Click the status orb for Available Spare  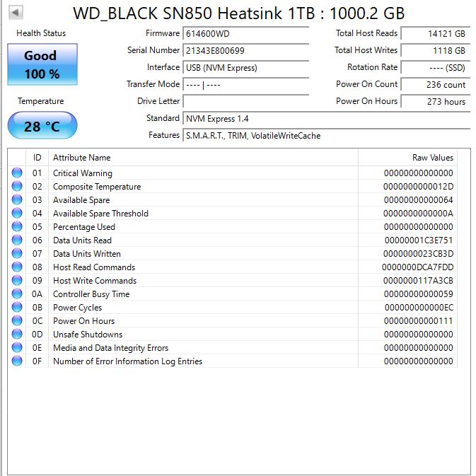click(17, 199)
